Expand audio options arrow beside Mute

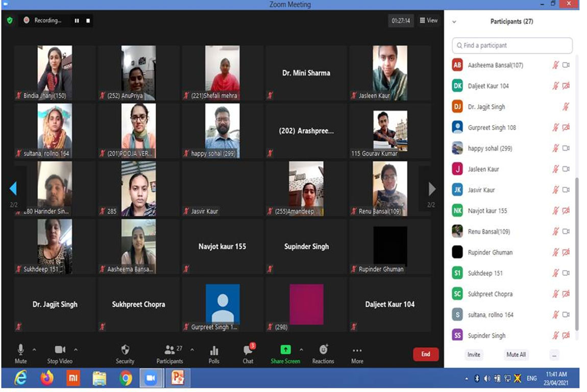click(x=34, y=350)
